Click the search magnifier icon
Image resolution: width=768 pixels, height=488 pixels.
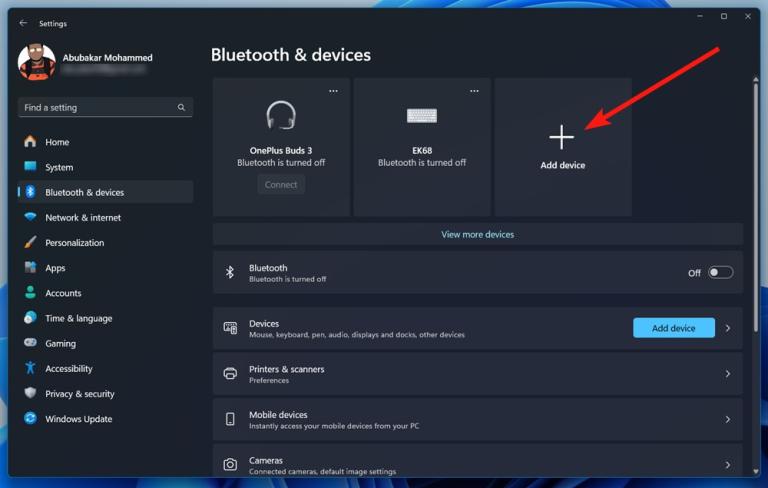point(181,107)
